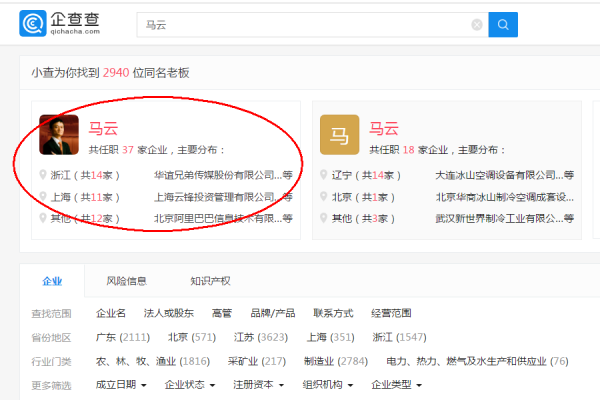Click the gold 马 avatar tile
This screenshot has height=400, width=600.
click(339, 135)
